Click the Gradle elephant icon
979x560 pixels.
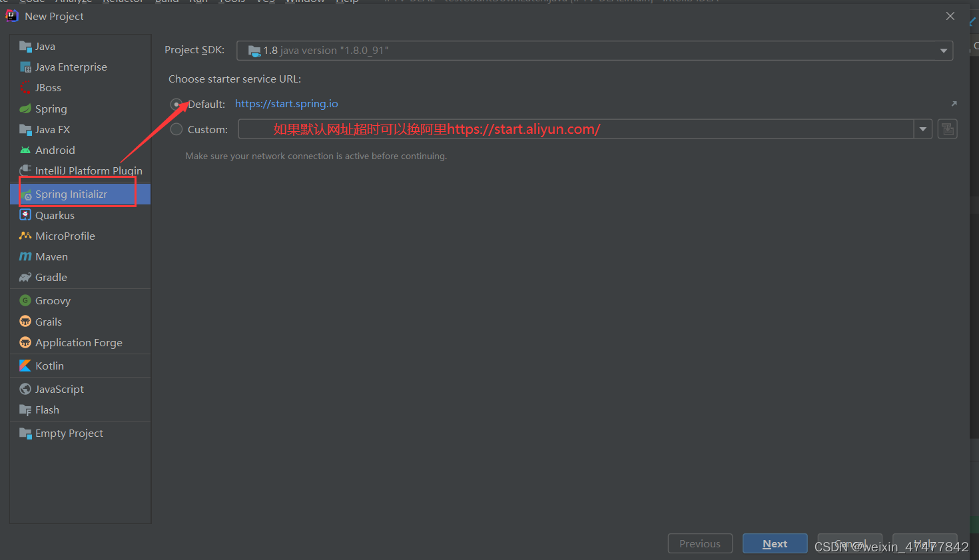pos(25,277)
